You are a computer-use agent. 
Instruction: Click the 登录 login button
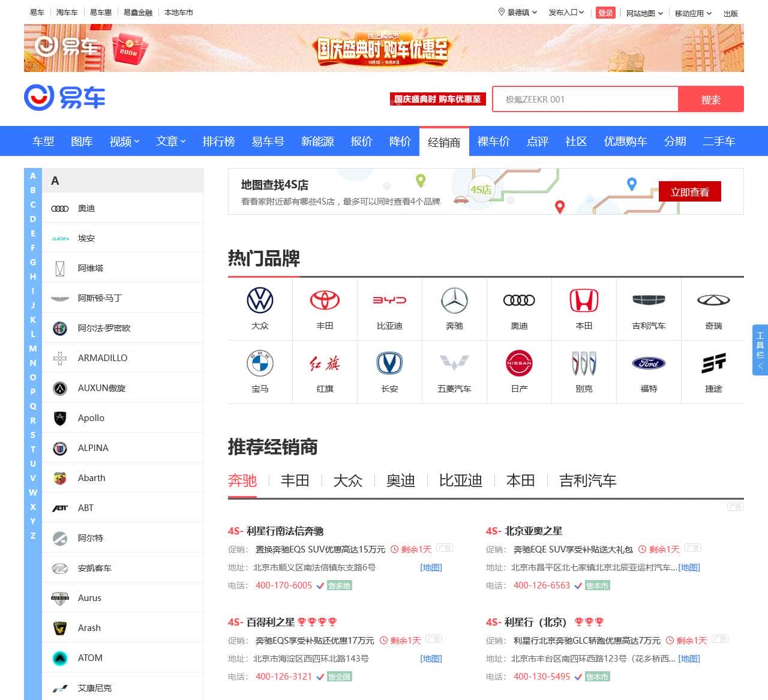click(605, 12)
